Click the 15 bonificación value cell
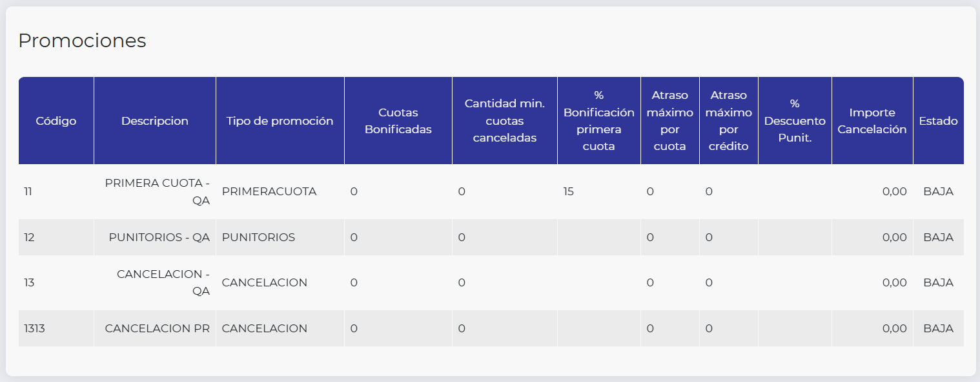Viewport: 980px width, 382px height. [x=568, y=192]
